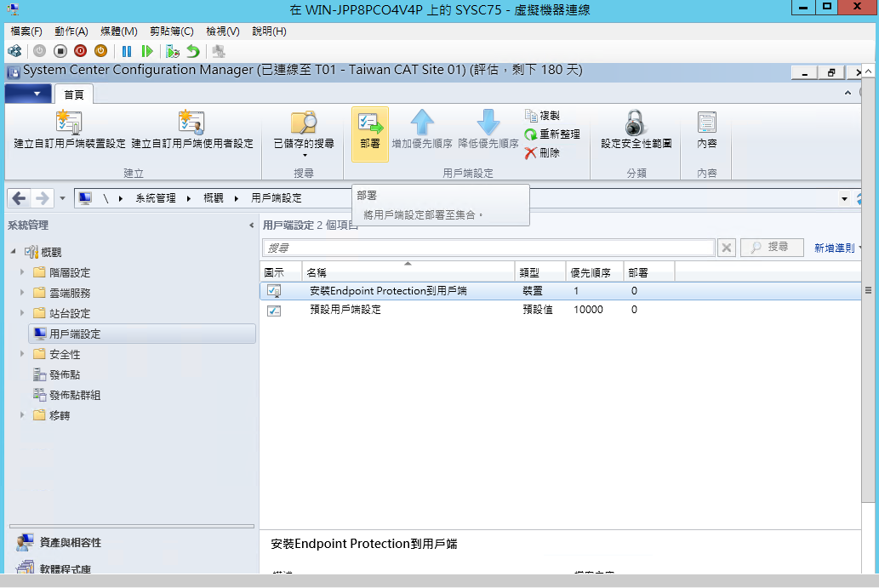Select the 預設用戶端設定 row name
Image resolution: width=879 pixels, height=588 pixels.
(x=345, y=310)
